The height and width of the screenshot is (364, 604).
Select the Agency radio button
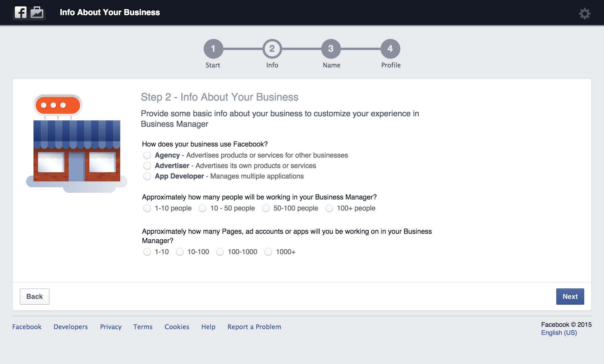147,155
